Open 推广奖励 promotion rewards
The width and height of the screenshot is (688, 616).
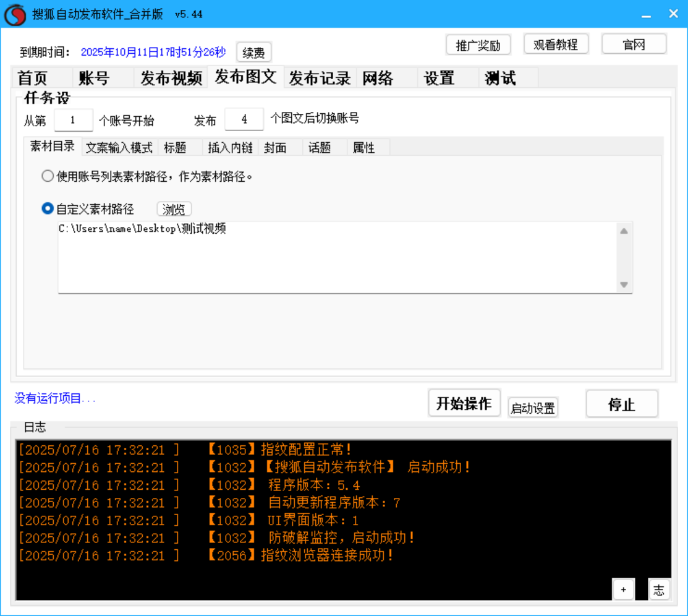[478, 45]
